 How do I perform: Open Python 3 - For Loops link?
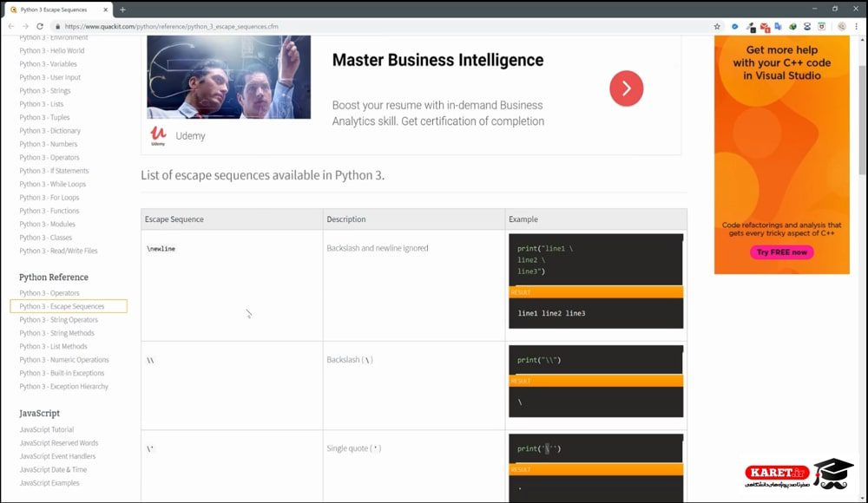click(x=49, y=197)
